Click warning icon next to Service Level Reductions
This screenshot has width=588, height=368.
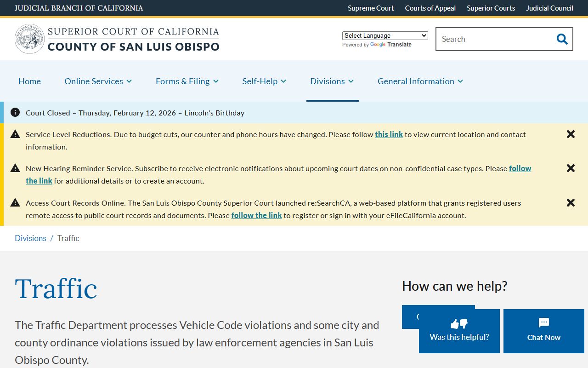15,134
